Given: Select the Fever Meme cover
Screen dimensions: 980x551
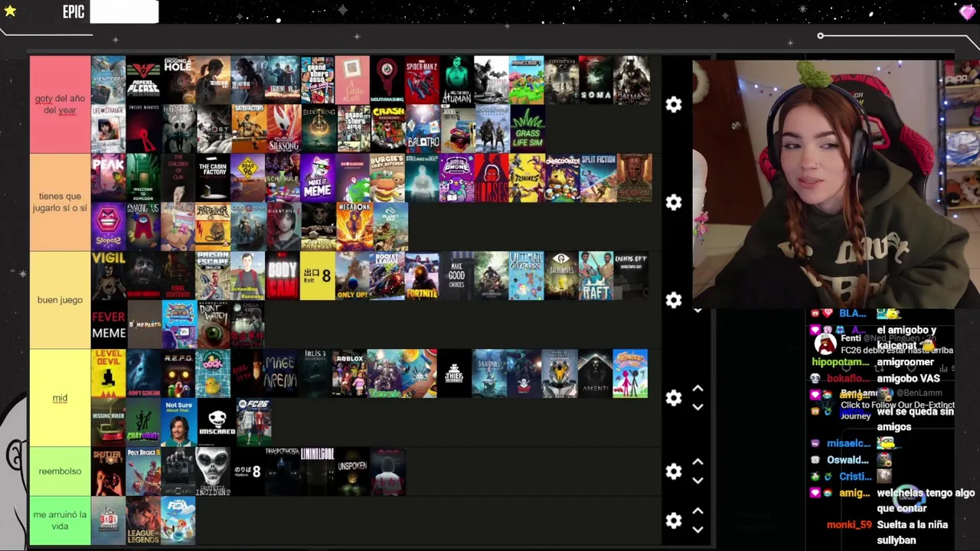Looking at the screenshot, I should pyautogui.click(x=109, y=324).
